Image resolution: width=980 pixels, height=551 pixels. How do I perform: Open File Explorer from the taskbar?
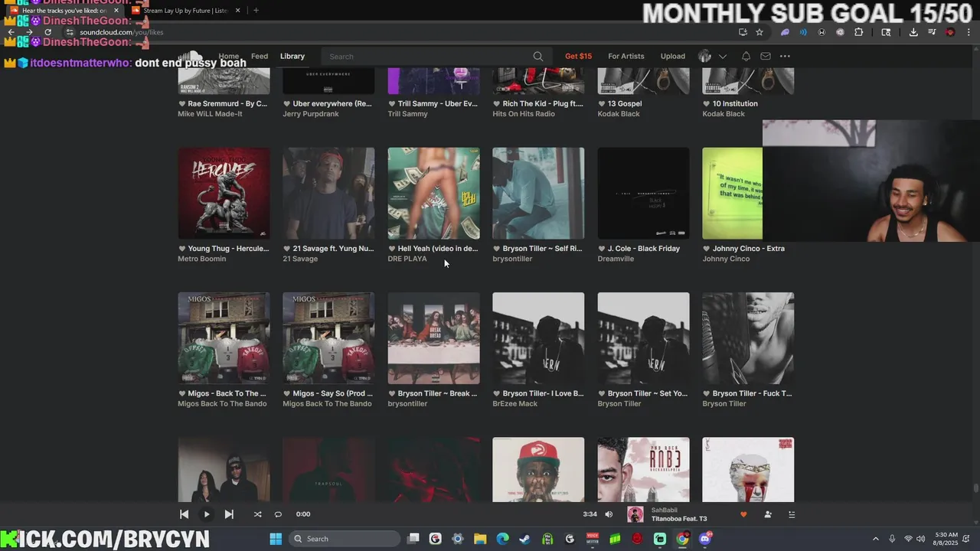click(480, 539)
